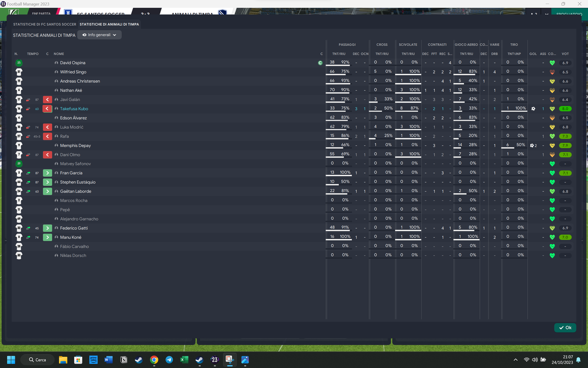Open Microsoft Word from taskbar

(108, 360)
